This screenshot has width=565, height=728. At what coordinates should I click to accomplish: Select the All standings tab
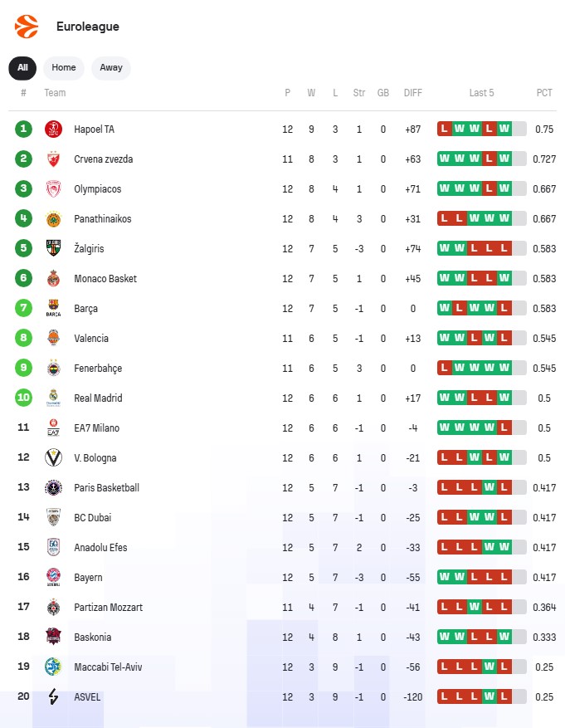(22, 68)
